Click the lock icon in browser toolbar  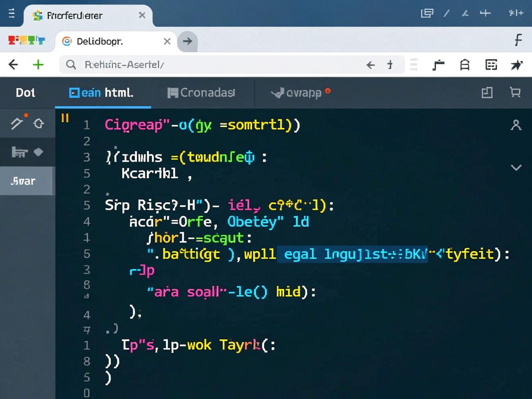tap(465, 65)
